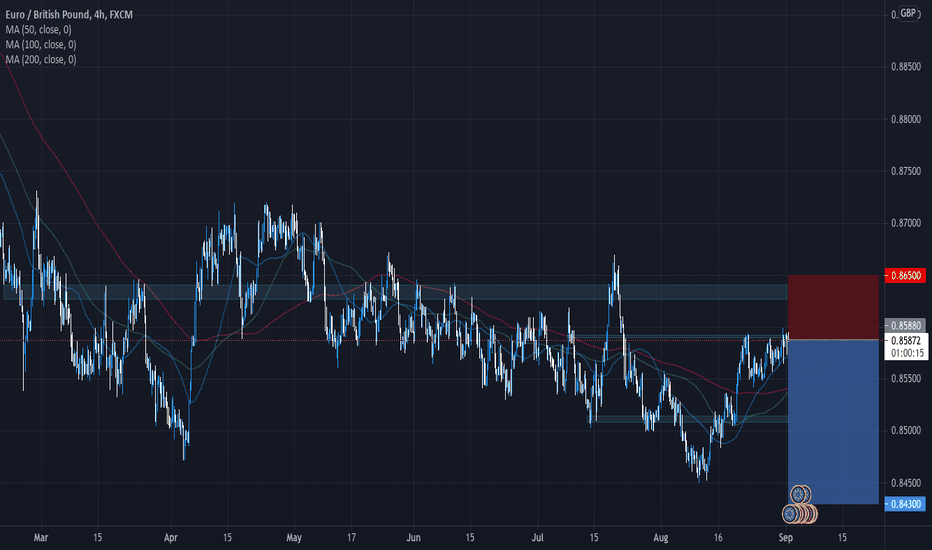Click the 0.87000 price axis label
Viewport: 932px width, 550px height.
pos(906,223)
